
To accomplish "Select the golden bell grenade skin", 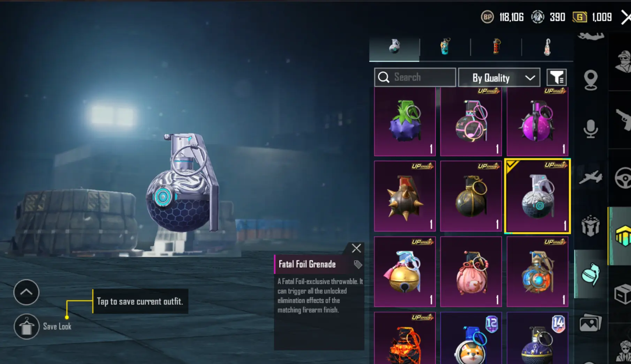I will tap(405, 272).
